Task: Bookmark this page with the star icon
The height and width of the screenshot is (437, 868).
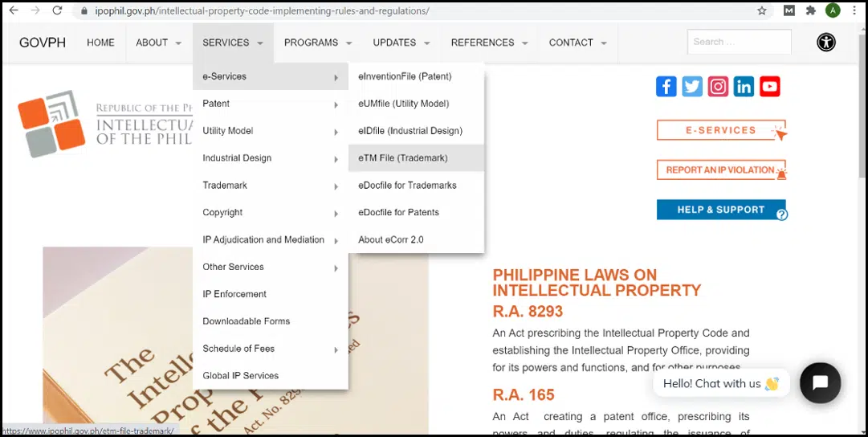Action: pos(762,10)
